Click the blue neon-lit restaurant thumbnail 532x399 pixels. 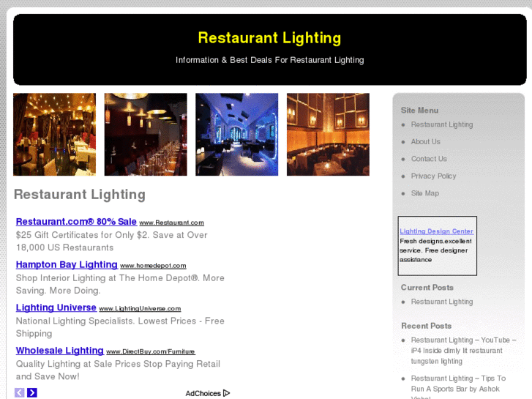pyautogui.click(x=237, y=135)
